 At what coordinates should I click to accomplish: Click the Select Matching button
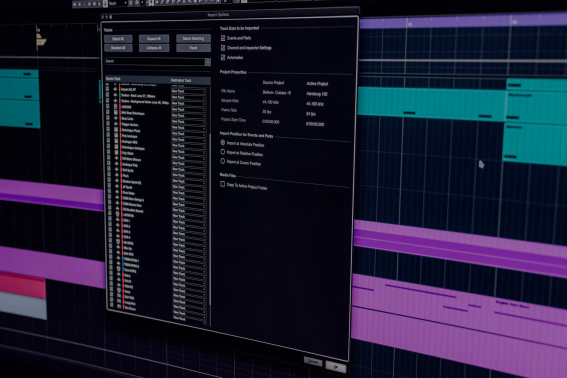pyautogui.click(x=193, y=38)
